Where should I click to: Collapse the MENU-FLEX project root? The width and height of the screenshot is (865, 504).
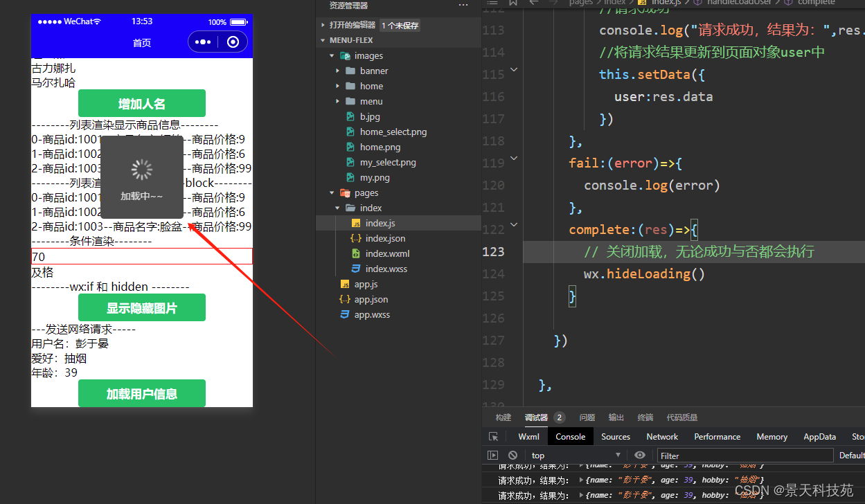323,40
